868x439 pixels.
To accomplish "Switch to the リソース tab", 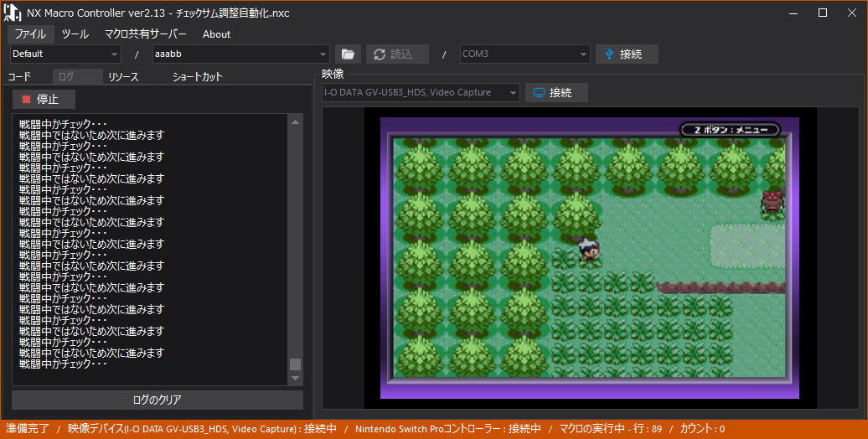I will (123, 76).
